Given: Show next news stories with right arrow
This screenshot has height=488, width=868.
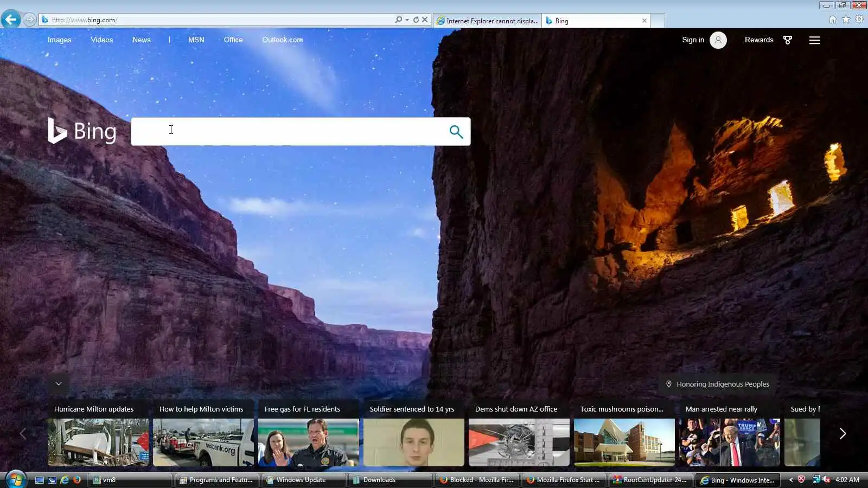Looking at the screenshot, I should pyautogui.click(x=843, y=433).
